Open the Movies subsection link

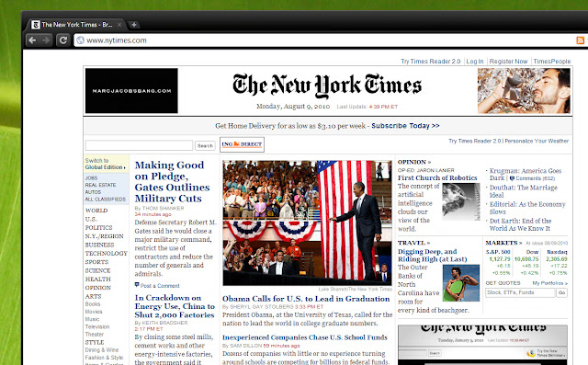pyautogui.click(x=94, y=312)
